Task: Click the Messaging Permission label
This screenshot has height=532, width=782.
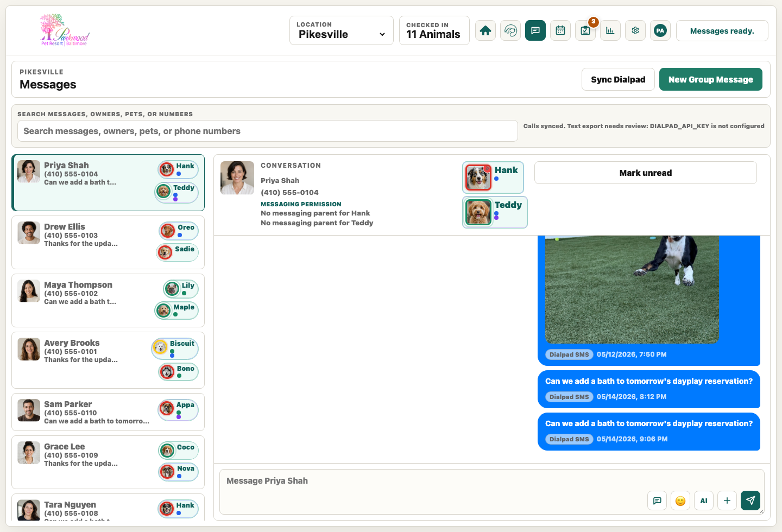Action: pyautogui.click(x=301, y=204)
